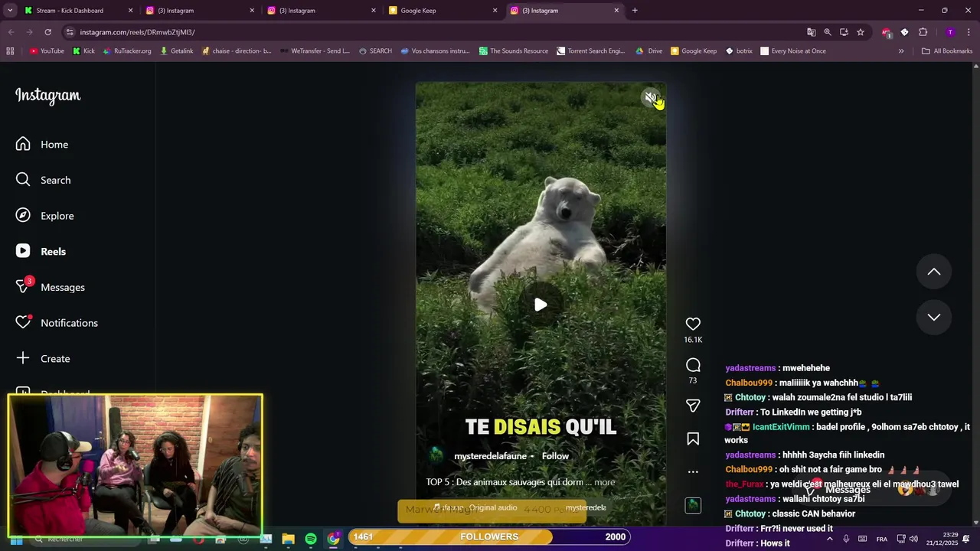Bookmark this page with the star
The height and width of the screenshot is (551, 980).
[861, 32]
